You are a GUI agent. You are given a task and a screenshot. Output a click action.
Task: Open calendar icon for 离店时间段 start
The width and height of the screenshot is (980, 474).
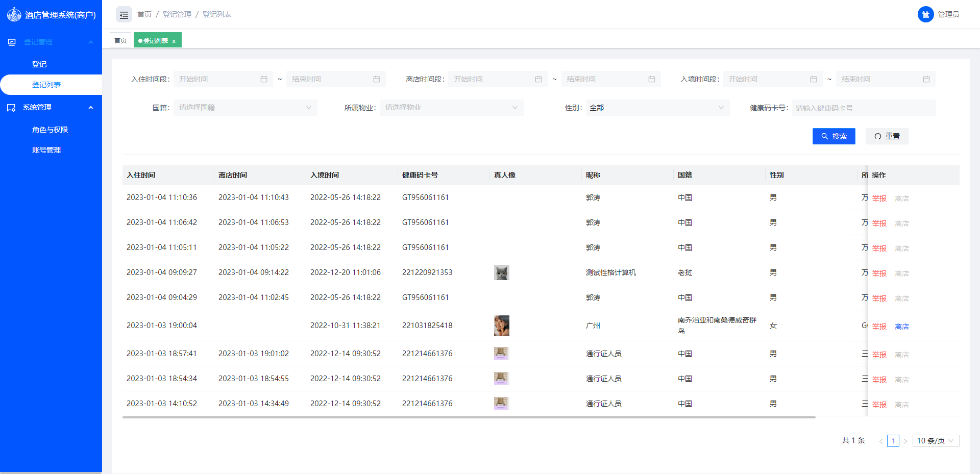[x=538, y=79]
